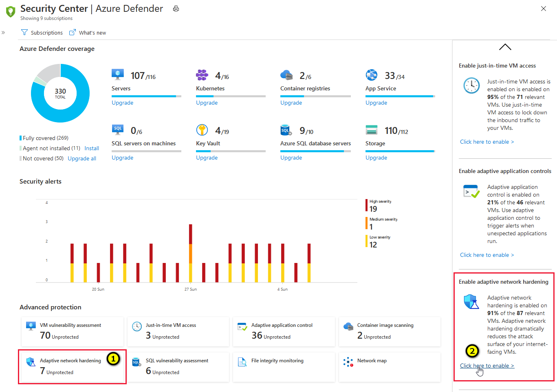Upgrade Container registries coverage
Viewport: 557px width, 392px height.
[x=291, y=103]
